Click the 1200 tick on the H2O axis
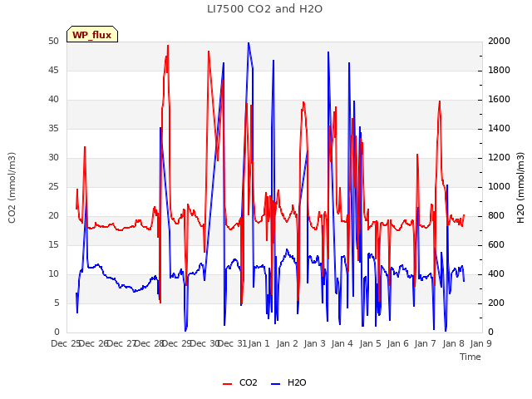Image resolution: width=532 pixels, height=399 pixels. pos(499,157)
